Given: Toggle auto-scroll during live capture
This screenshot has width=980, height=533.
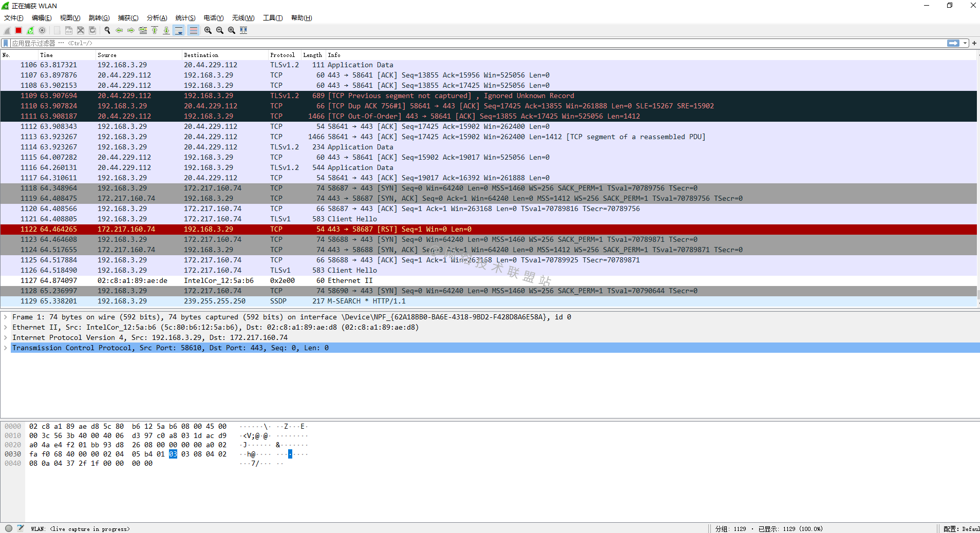Looking at the screenshot, I should (179, 30).
